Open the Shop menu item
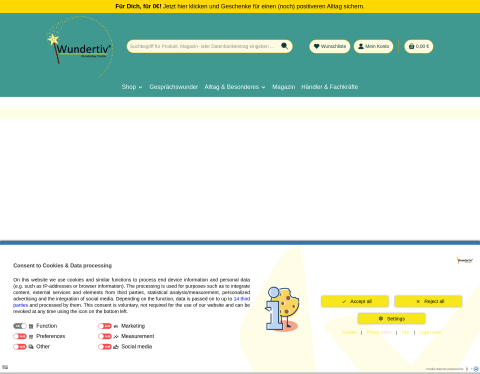Image resolution: width=480 pixels, height=374 pixels. point(129,87)
